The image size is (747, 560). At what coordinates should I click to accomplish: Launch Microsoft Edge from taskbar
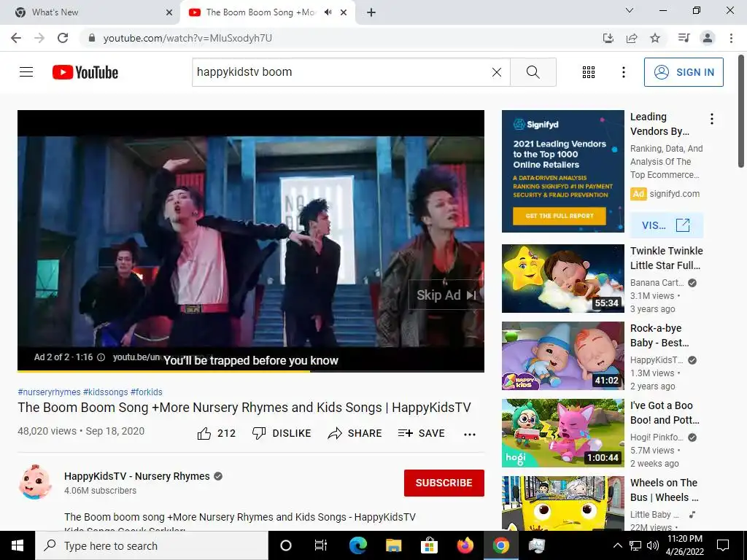357,545
